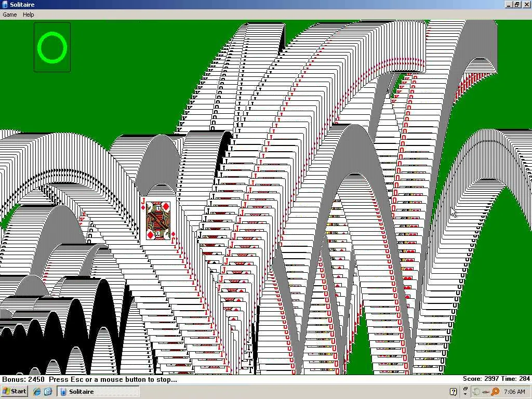Click the help balloon icon in taskbar

(x=453, y=392)
